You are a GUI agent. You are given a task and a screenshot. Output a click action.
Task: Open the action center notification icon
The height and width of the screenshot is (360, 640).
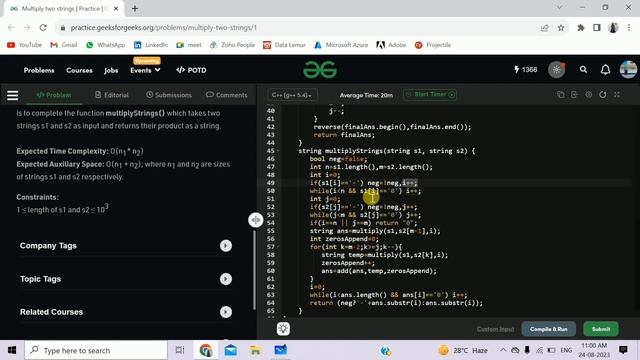(623, 350)
